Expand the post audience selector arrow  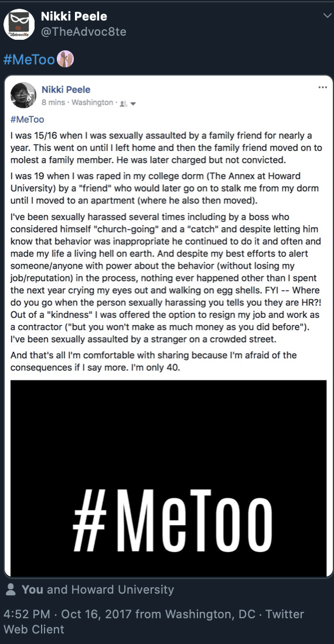tap(132, 104)
